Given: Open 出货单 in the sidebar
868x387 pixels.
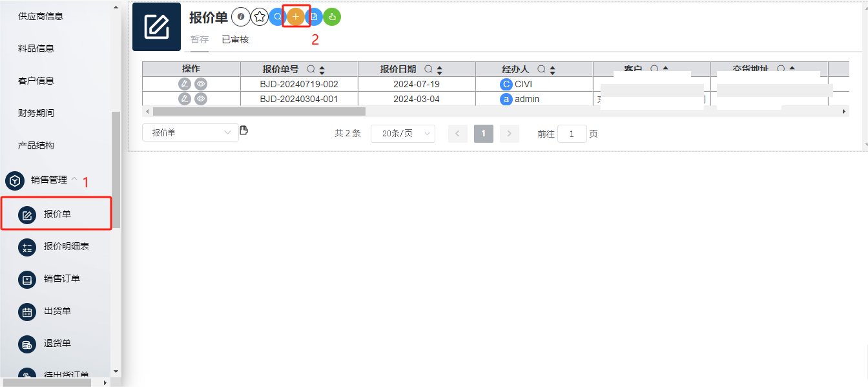Looking at the screenshot, I should point(57,311).
